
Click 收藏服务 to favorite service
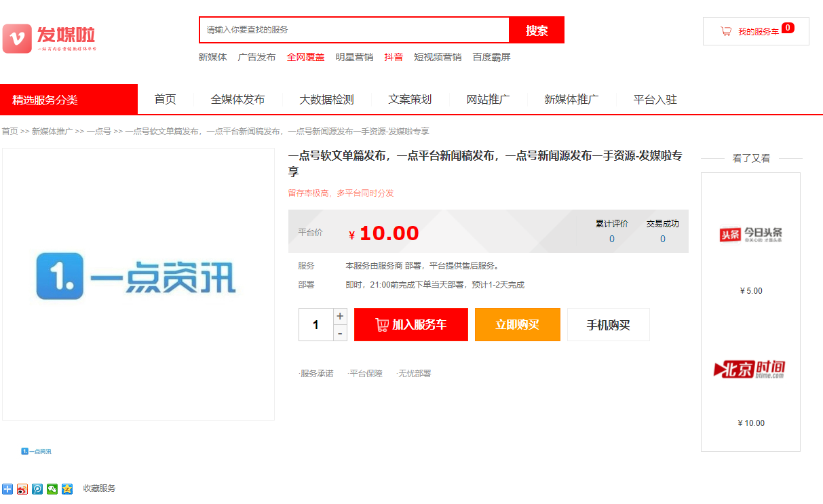pyautogui.click(x=99, y=488)
